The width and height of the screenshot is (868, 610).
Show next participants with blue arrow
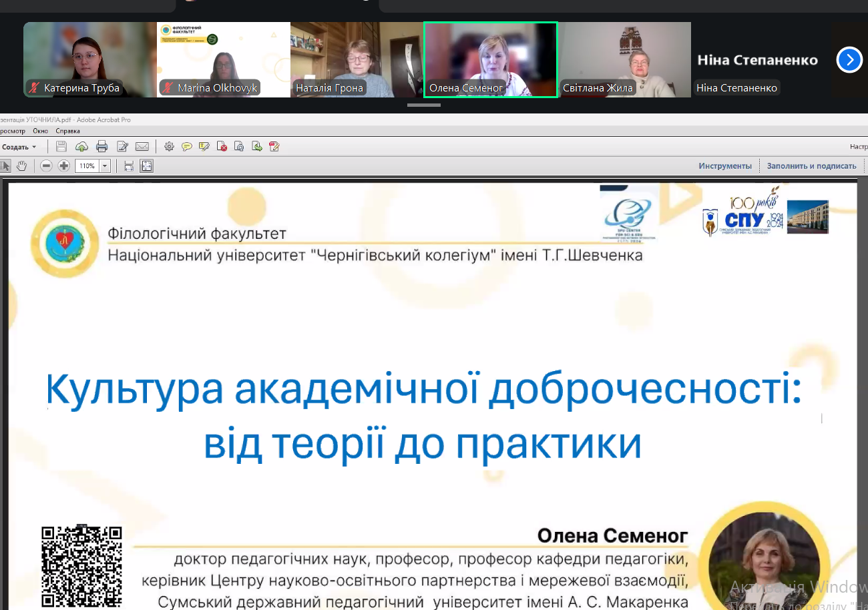pyautogui.click(x=849, y=60)
